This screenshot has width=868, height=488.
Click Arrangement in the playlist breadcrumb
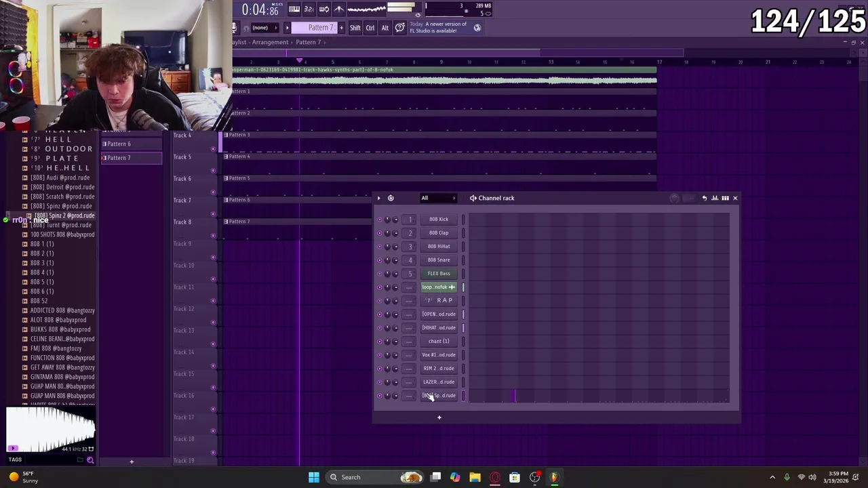point(271,42)
